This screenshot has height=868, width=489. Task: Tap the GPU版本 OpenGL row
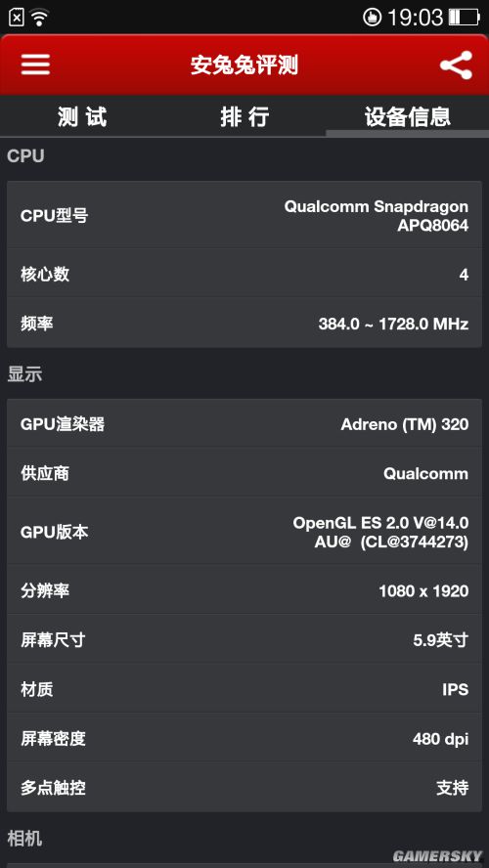[x=244, y=532]
